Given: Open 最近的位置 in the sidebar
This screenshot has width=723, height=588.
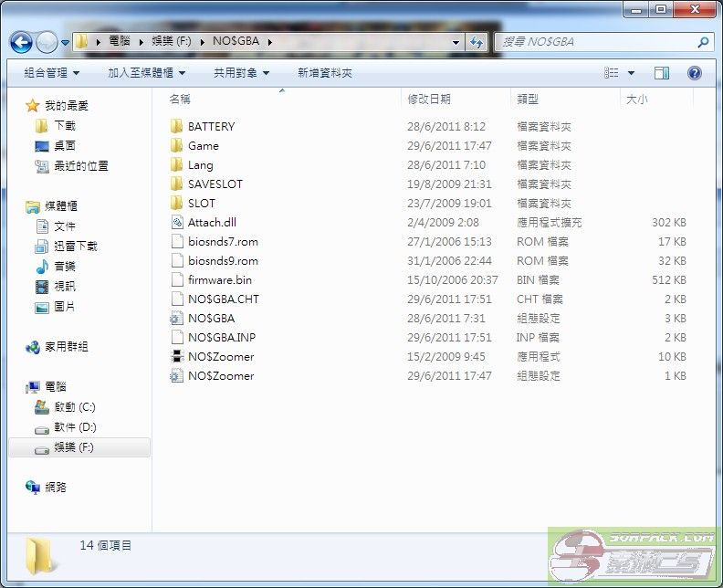Looking at the screenshot, I should 81,165.
